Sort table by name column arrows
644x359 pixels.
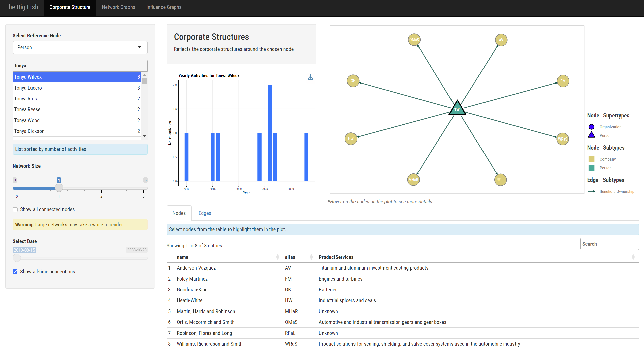[277, 257]
